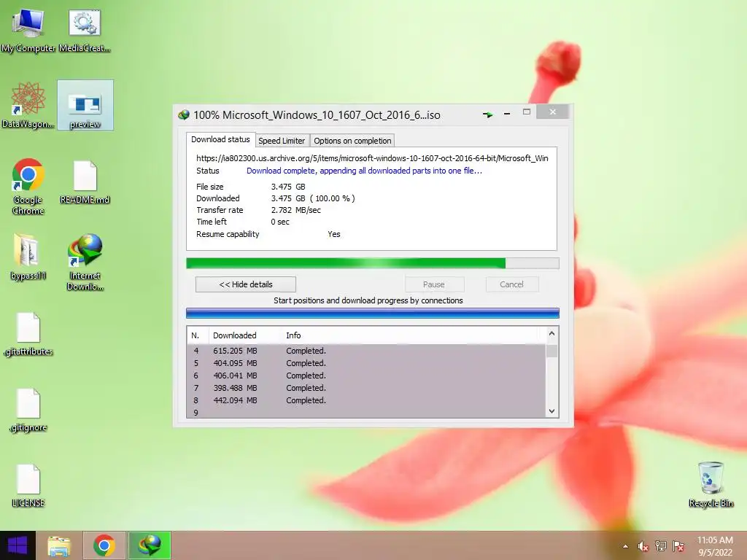Click the Downloaded column header
747x560 pixels.
245,335
